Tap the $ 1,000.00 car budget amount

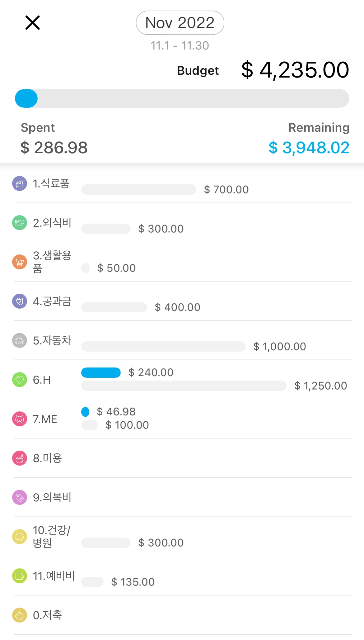pos(279,346)
